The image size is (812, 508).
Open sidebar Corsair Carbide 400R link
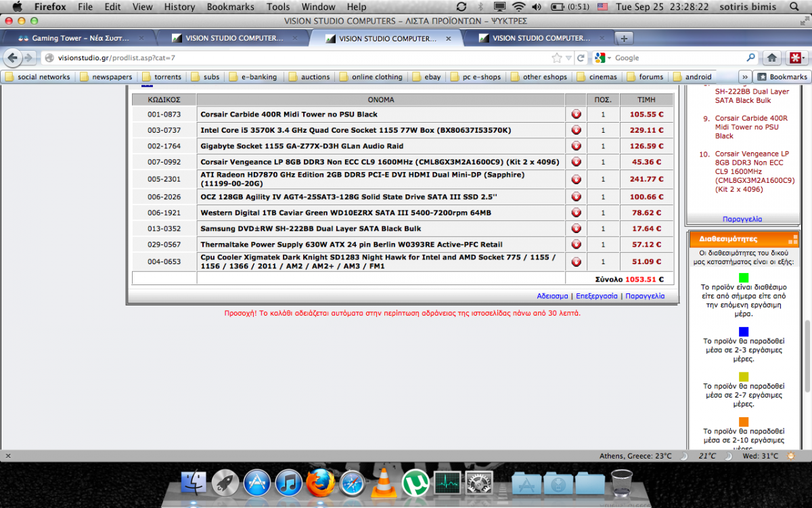pos(751,127)
